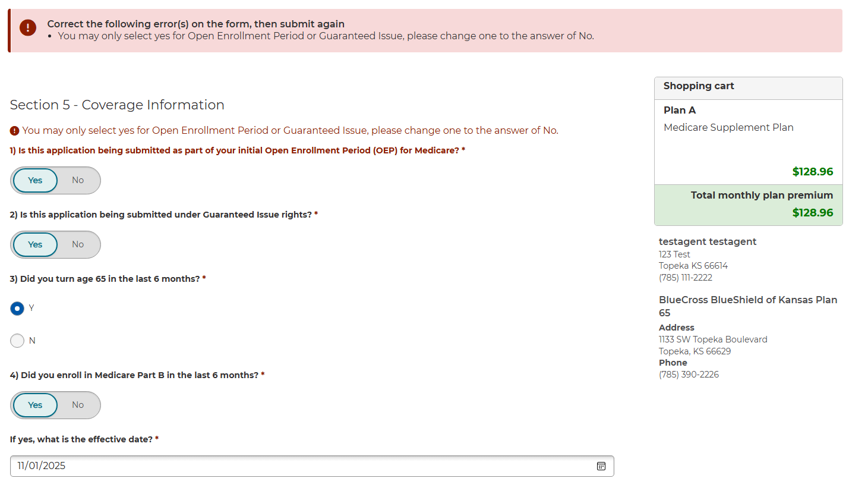
Task: Click the calendar icon in the date field
Action: click(x=601, y=466)
